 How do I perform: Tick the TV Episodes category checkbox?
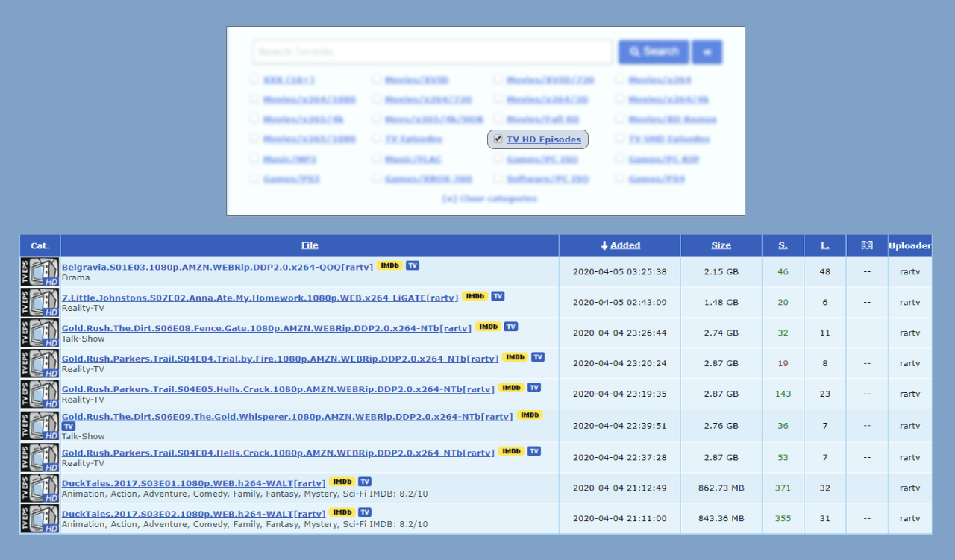coord(376,138)
